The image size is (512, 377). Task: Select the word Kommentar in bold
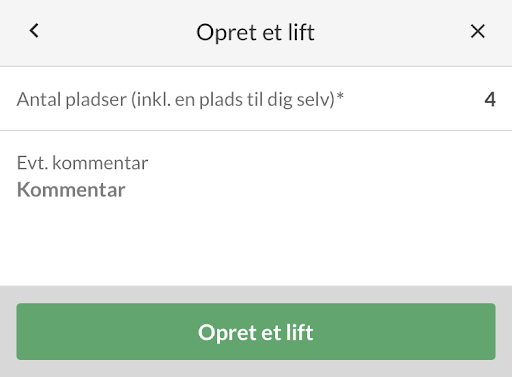[x=71, y=190]
